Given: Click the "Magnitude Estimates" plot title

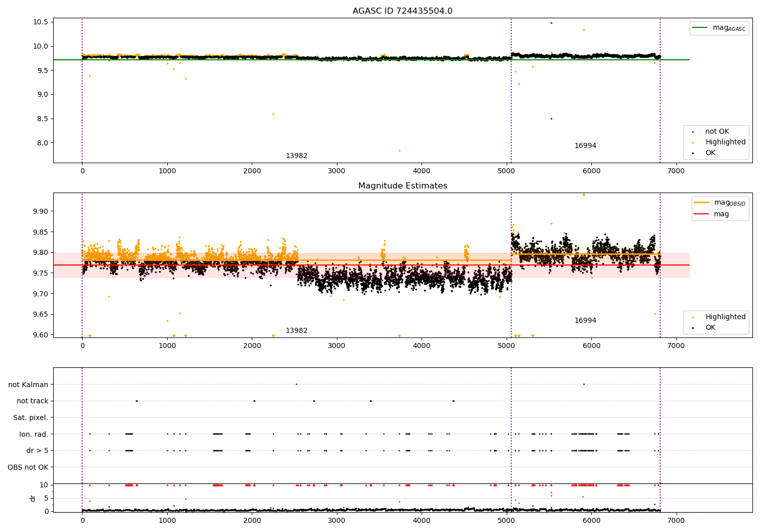Looking at the screenshot, I should (x=402, y=186).
